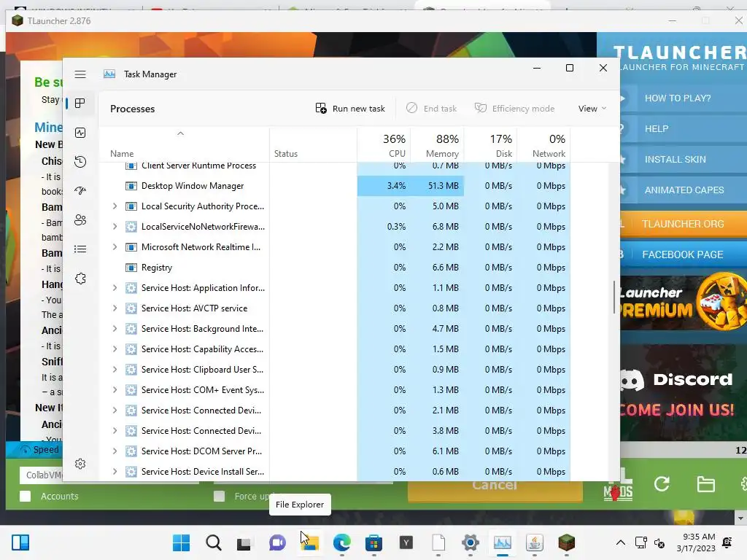Open HELP link in TLauncher
Viewport: 747px width, 560px height.
pyautogui.click(x=683, y=128)
